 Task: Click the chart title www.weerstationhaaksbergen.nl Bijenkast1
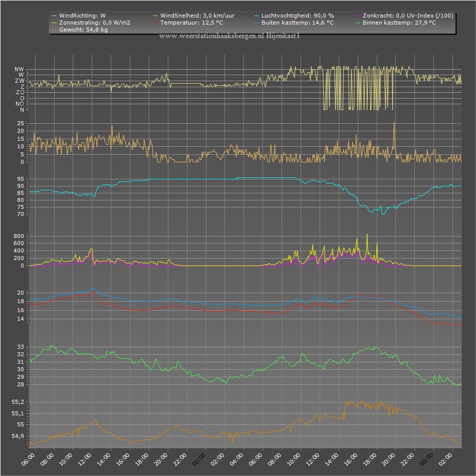229,36
